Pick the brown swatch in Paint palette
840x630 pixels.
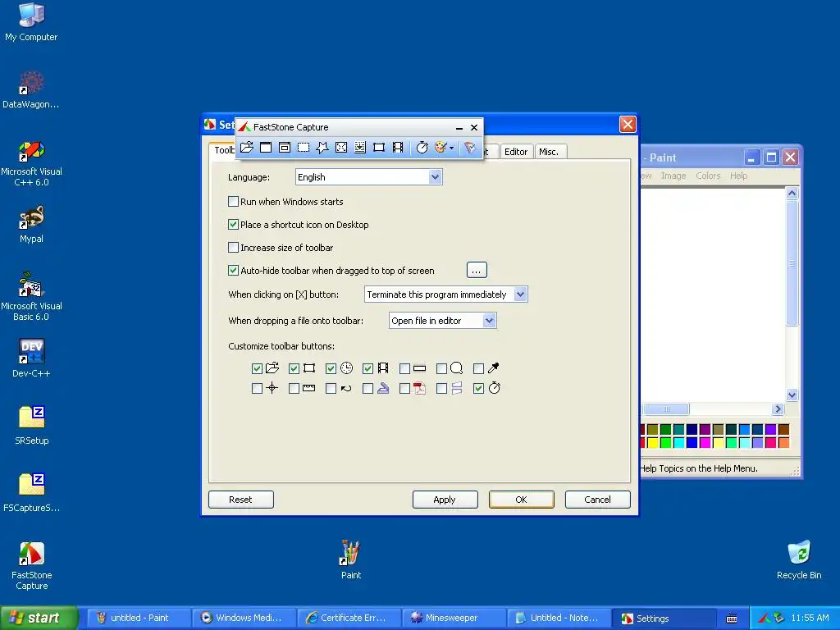pos(783,429)
